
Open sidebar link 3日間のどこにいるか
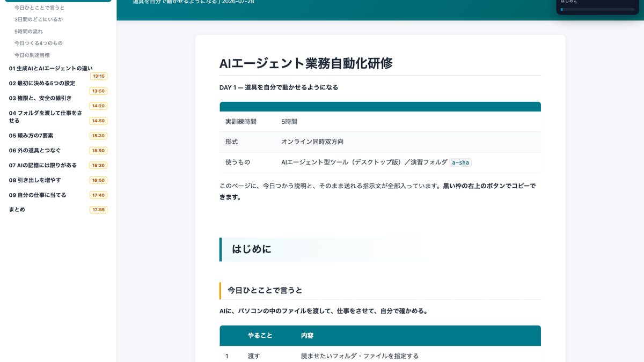coord(39,19)
